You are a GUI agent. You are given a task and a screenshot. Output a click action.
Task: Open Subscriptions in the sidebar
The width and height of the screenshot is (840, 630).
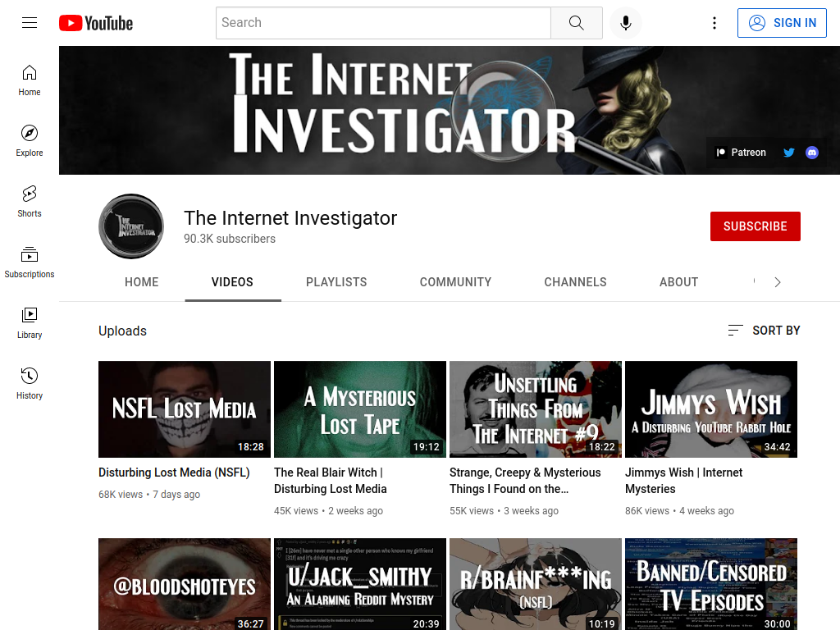30,262
